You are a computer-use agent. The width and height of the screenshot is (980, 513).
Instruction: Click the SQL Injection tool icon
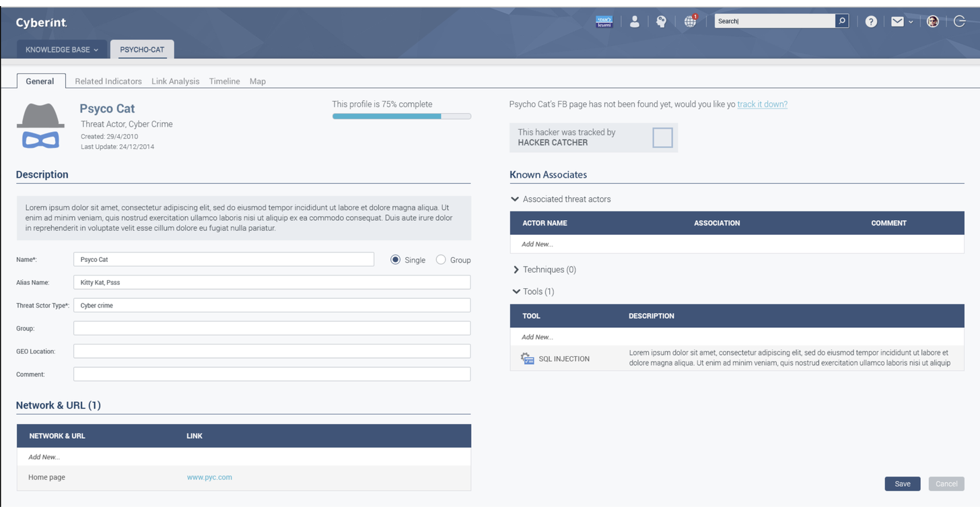528,359
